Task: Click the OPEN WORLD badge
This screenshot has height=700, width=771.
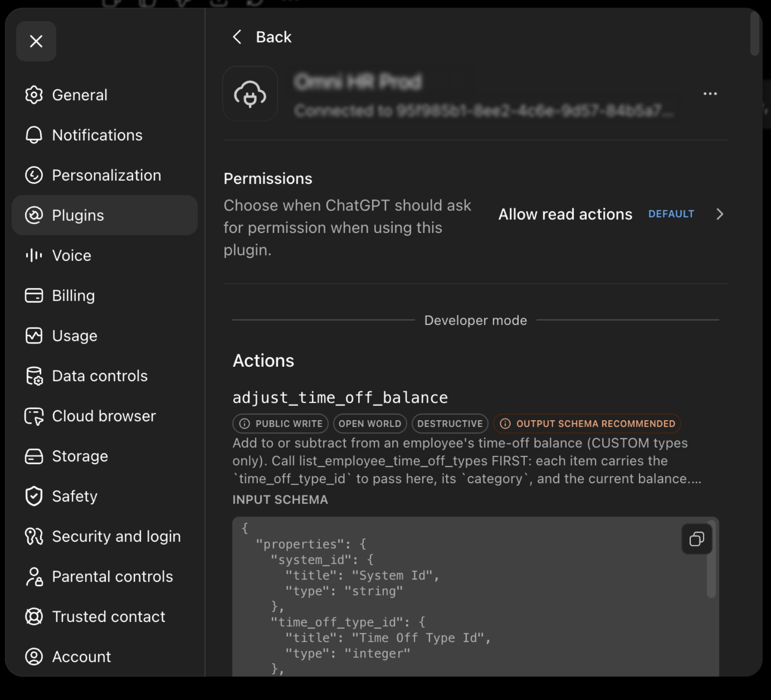Action: tap(370, 423)
